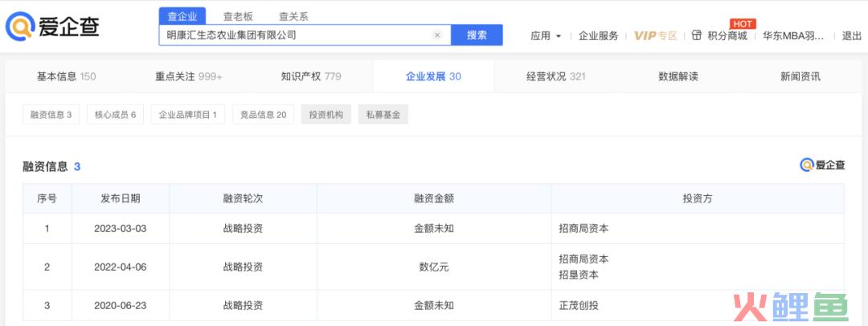Jump to 融资信息 3 section chip
The height and width of the screenshot is (326, 868).
51,115
